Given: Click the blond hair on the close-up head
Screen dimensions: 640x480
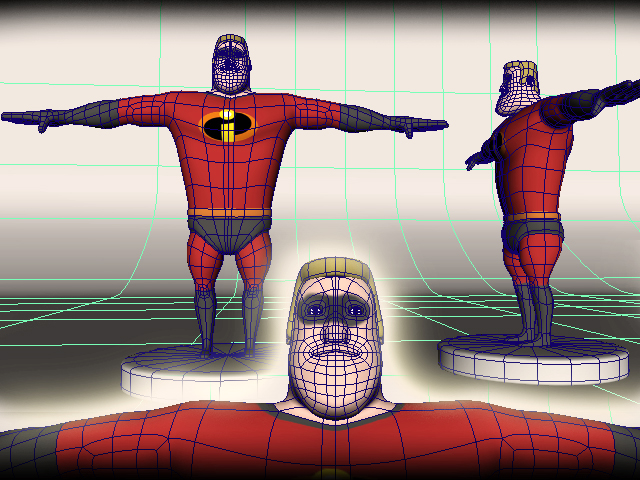Looking at the screenshot, I should point(335,268).
